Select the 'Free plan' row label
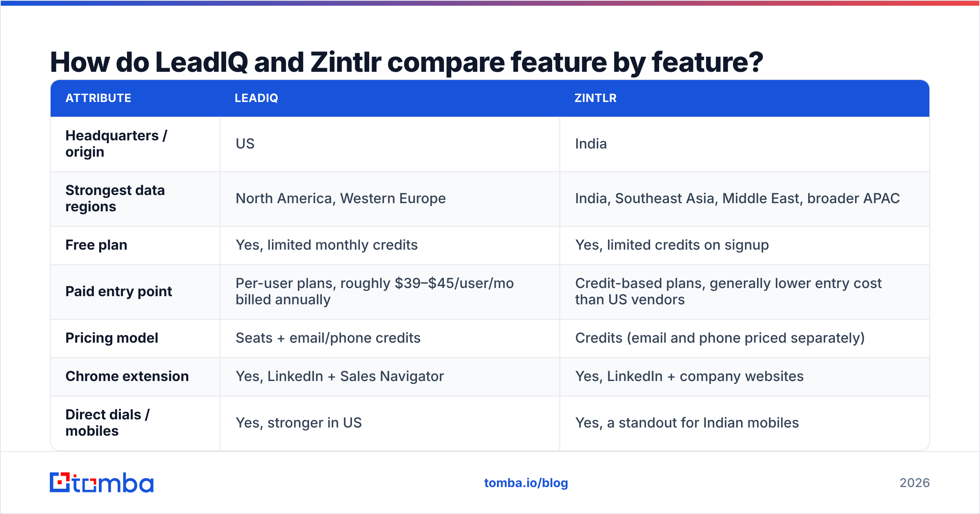This screenshot has height=514, width=980. tap(96, 245)
